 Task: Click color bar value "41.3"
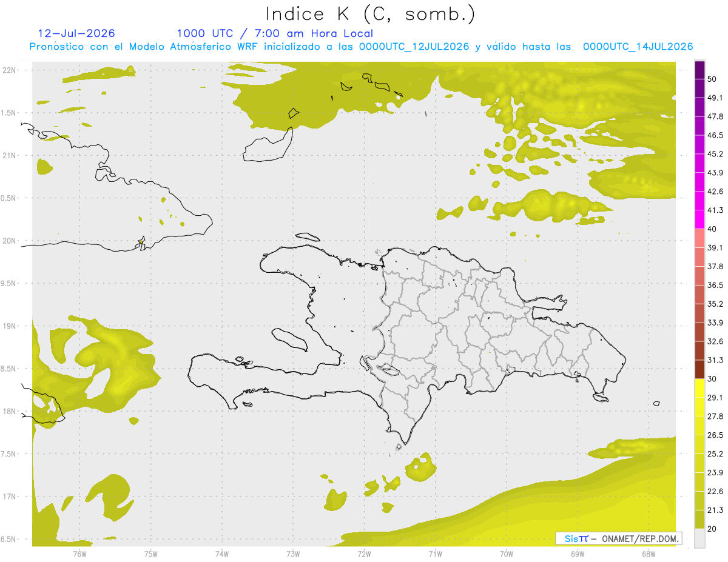(x=715, y=210)
